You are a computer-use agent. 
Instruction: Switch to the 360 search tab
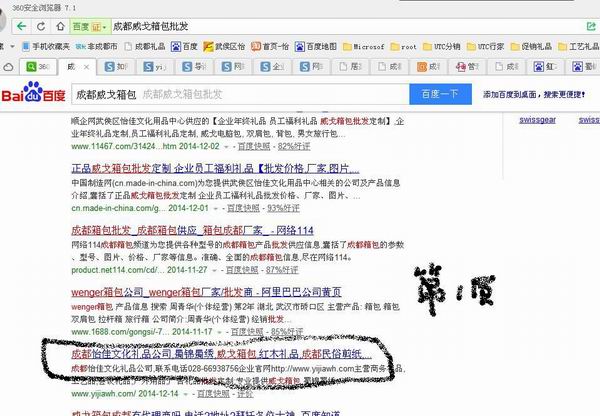pos(38,67)
